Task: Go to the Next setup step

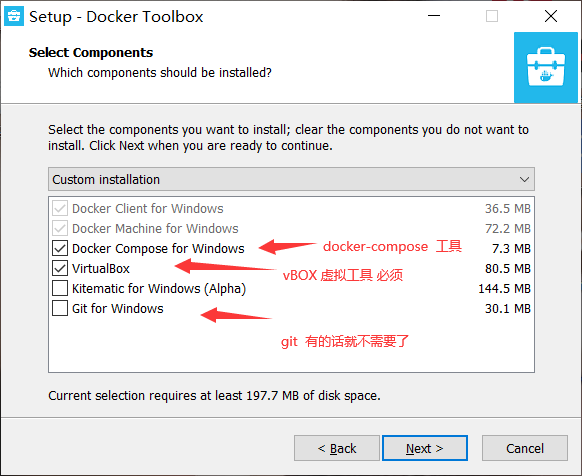Action: (x=425, y=448)
